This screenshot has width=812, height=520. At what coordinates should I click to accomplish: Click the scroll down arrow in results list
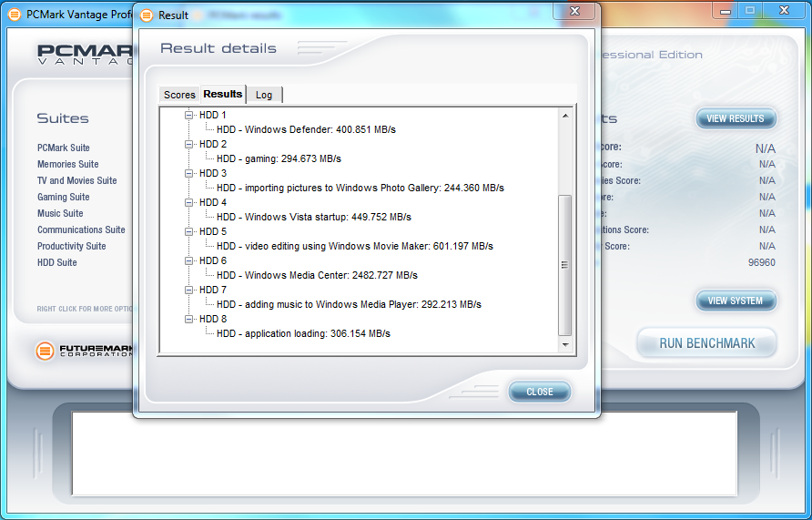pos(565,344)
